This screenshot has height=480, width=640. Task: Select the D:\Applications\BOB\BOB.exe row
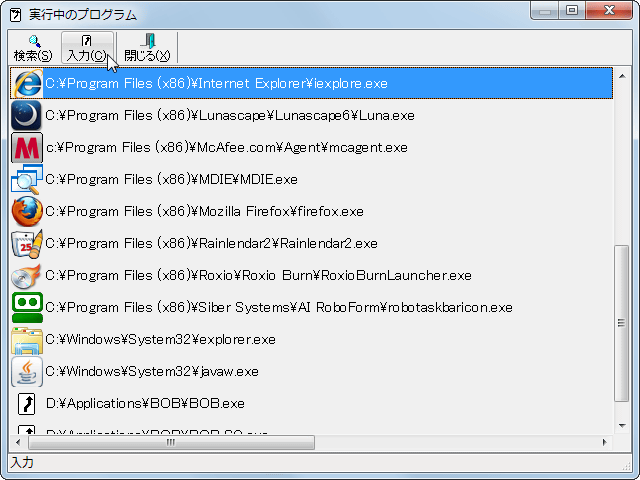pos(311,403)
